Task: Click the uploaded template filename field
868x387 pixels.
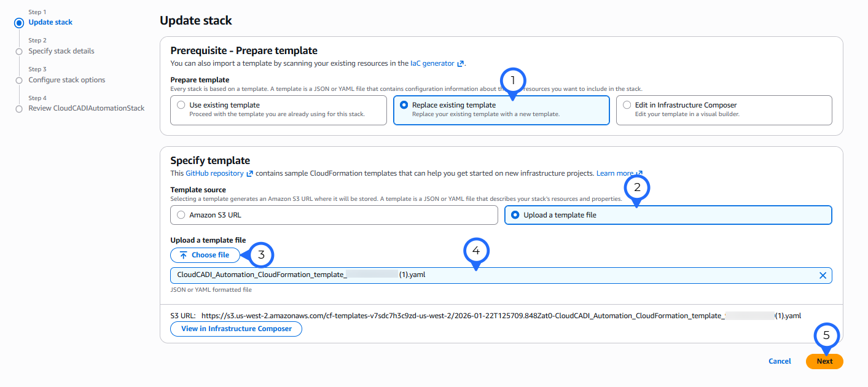Action: [x=430, y=275]
